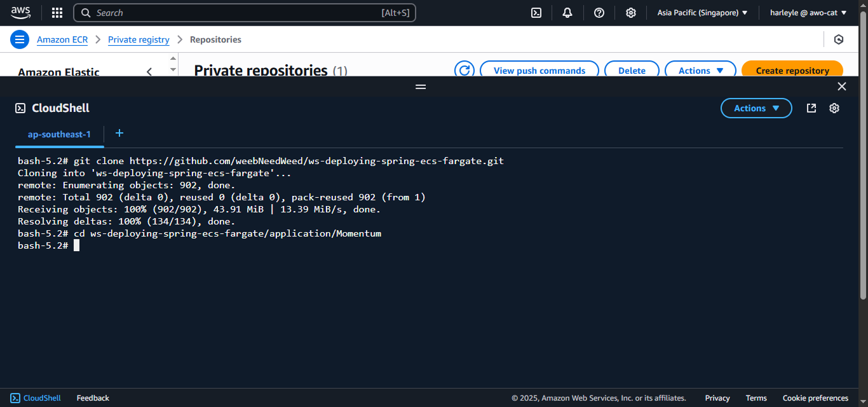Open the help question mark menu
The width and height of the screenshot is (868, 407).
pos(599,13)
